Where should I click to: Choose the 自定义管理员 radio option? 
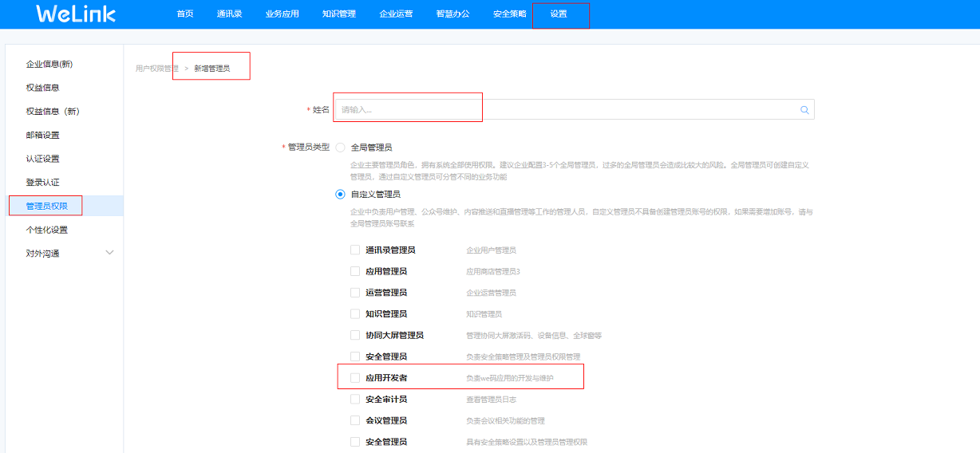pyautogui.click(x=341, y=194)
